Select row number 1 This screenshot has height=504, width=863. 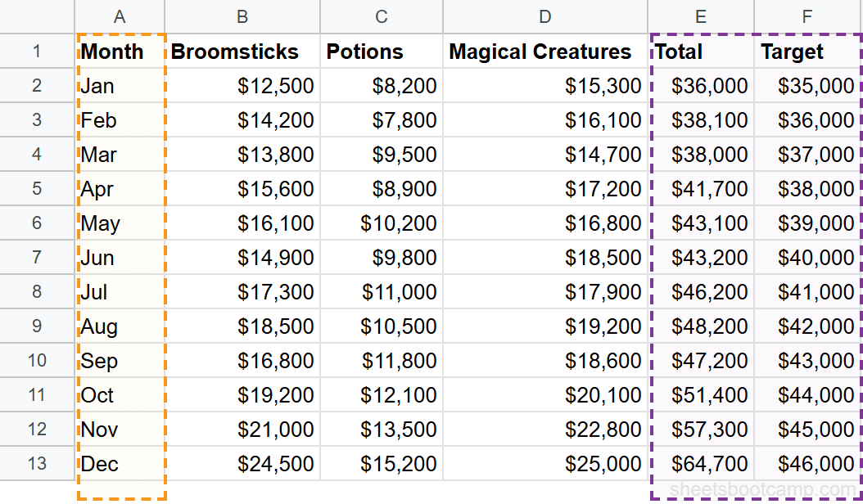coord(37,51)
